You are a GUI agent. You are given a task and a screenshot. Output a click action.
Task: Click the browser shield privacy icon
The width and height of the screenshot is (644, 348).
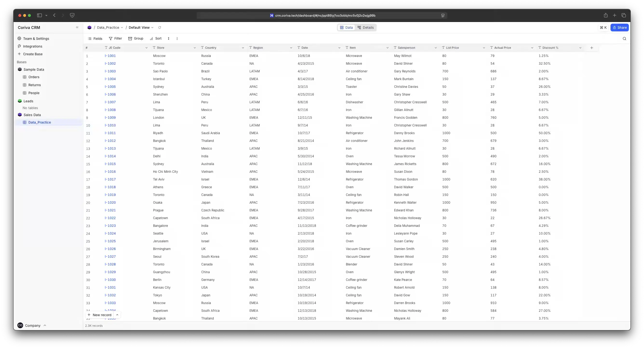72,15
